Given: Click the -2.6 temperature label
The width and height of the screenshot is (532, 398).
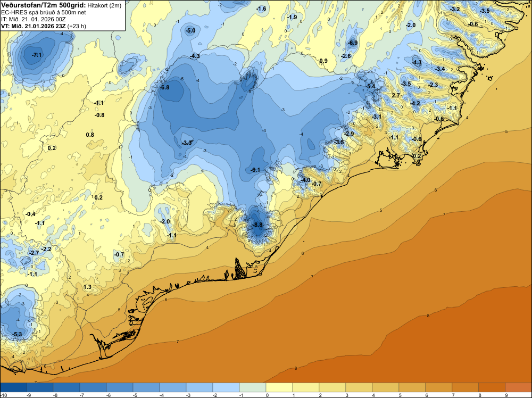Looking at the screenshot, I should point(346,56).
